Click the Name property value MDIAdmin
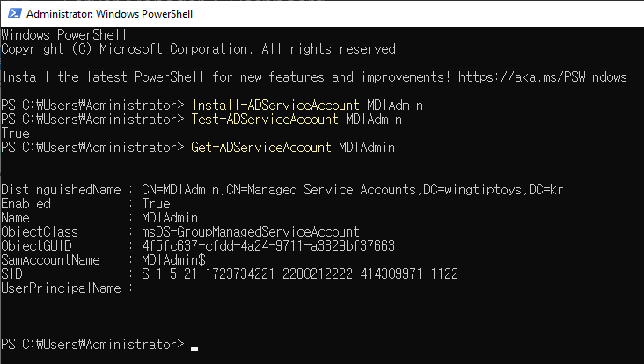644x364 pixels. pyautogui.click(x=170, y=217)
